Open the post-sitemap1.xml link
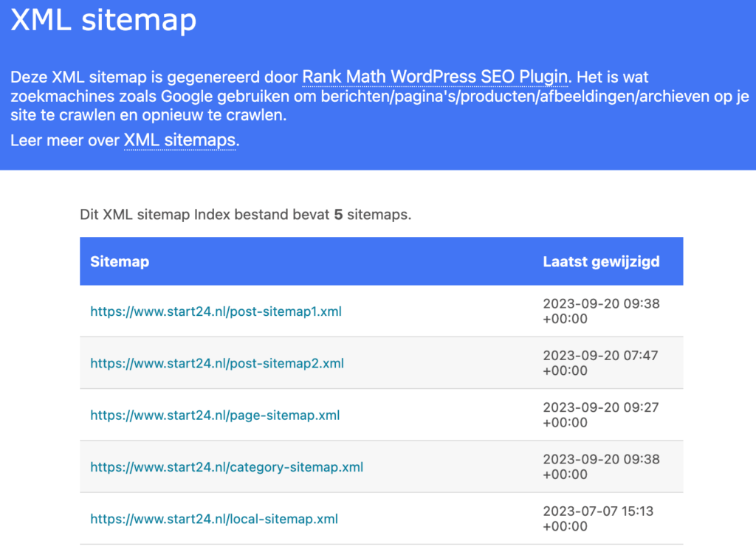756x552 pixels. click(216, 311)
